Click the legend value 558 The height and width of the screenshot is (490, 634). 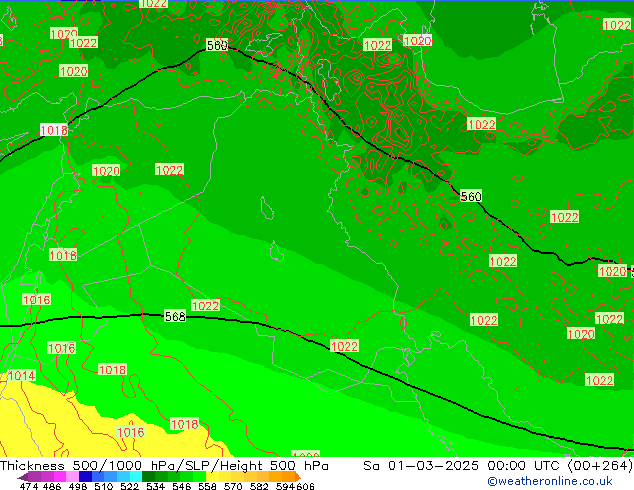tap(207, 486)
